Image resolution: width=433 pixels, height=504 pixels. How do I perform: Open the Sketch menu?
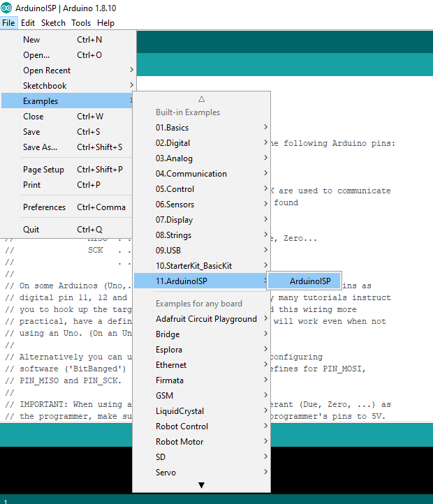[x=53, y=23]
